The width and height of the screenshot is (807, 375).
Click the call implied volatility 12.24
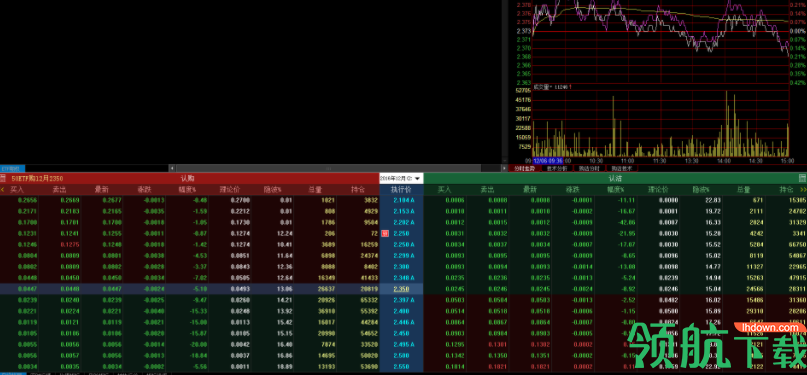[286, 233]
